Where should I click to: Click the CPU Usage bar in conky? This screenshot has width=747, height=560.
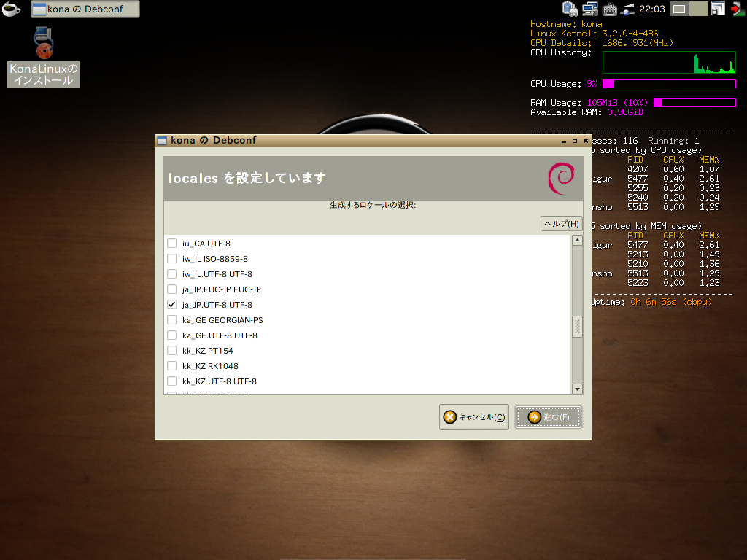point(669,84)
